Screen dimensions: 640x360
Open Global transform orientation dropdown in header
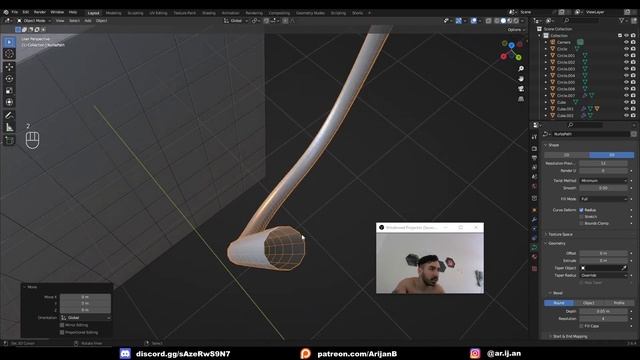[236, 20]
